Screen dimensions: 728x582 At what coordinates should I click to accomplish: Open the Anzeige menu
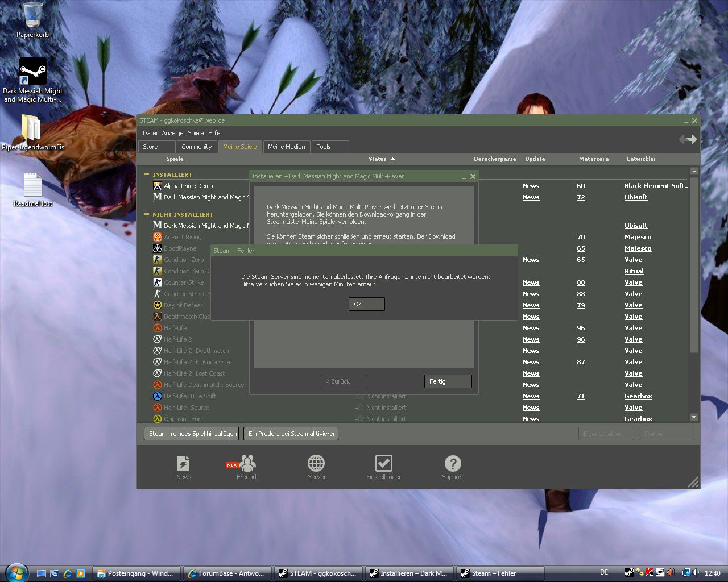[x=172, y=133]
